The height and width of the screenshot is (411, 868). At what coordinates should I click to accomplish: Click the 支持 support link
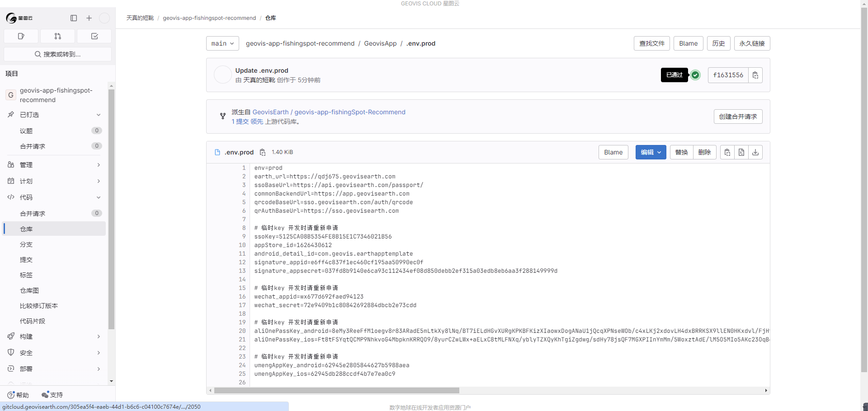52,395
